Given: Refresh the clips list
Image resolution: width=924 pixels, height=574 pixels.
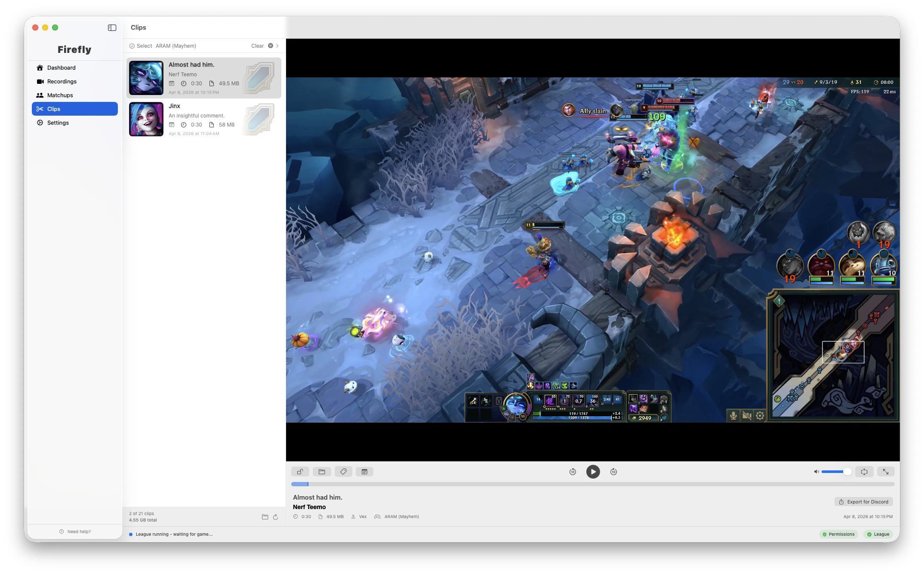Looking at the screenshot, I should pyautogui.click(x=276, y=517).
